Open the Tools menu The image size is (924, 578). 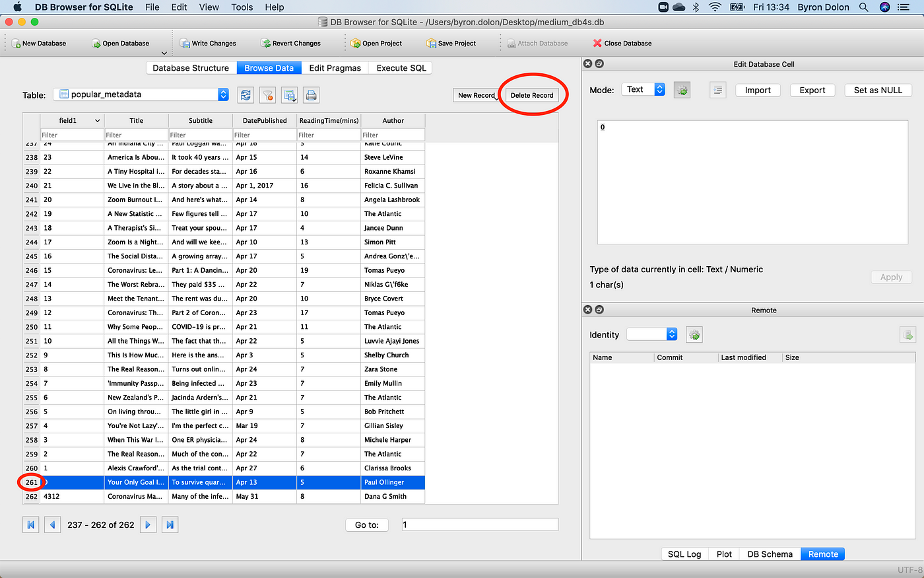pyautogui.click(x=242, y=7)
